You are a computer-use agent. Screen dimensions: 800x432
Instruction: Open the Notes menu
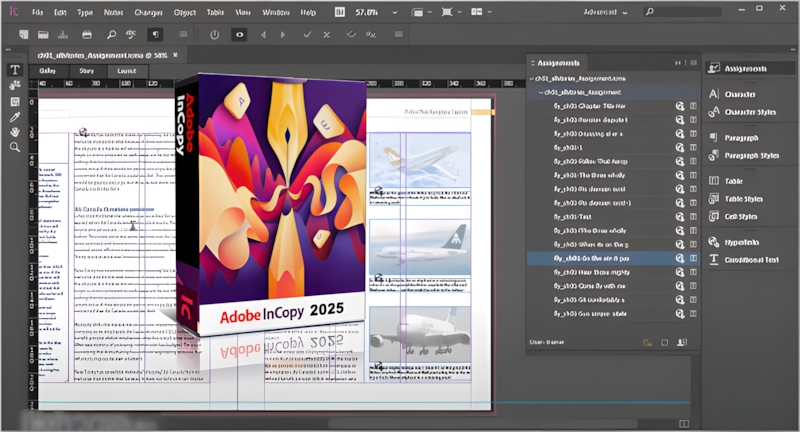tap(113, 12)
